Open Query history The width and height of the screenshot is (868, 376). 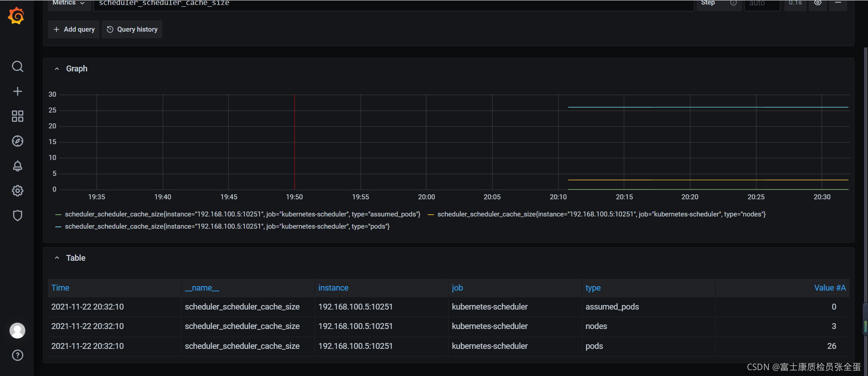click(x=132, y=29)
